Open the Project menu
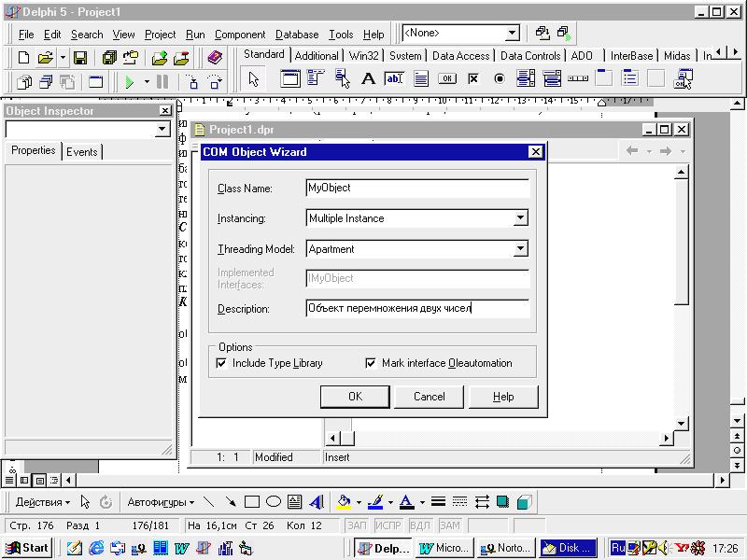Image resolution: width=747 pixels, height=560 pixels. point(160,35)
